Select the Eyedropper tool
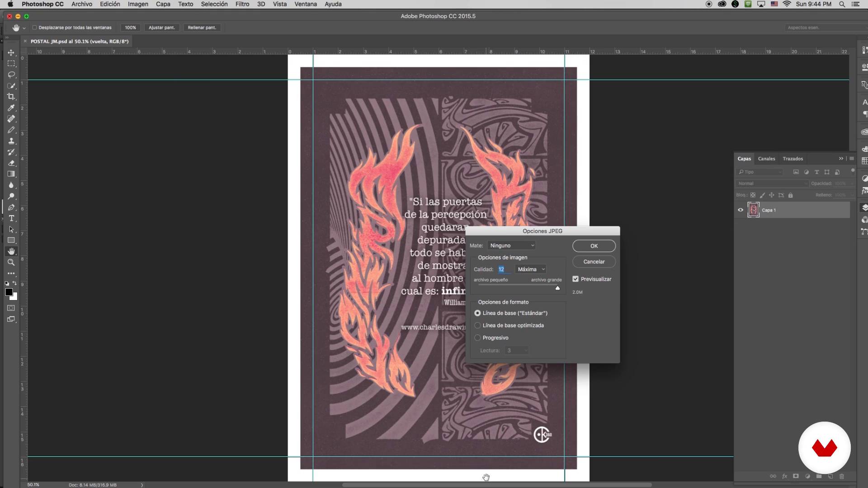 [11, 108]
